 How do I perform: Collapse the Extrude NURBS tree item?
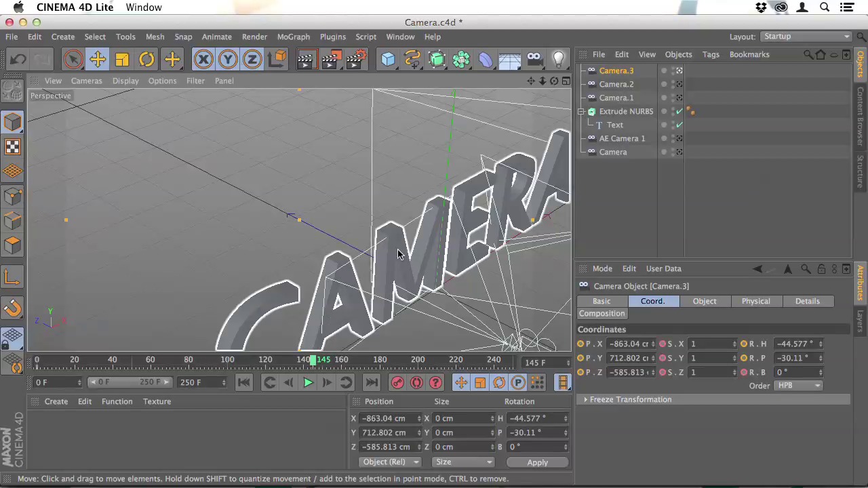point(581,111)
